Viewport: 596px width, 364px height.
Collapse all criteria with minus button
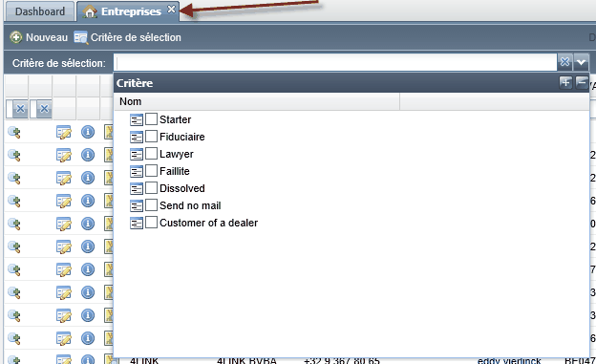pyautogui.click(x=582, y=82)
